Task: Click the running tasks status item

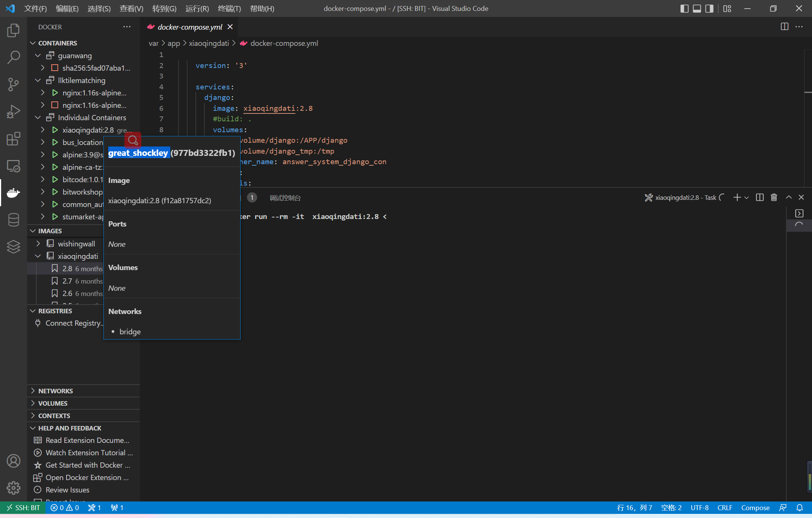Action: tap(94, 507)
